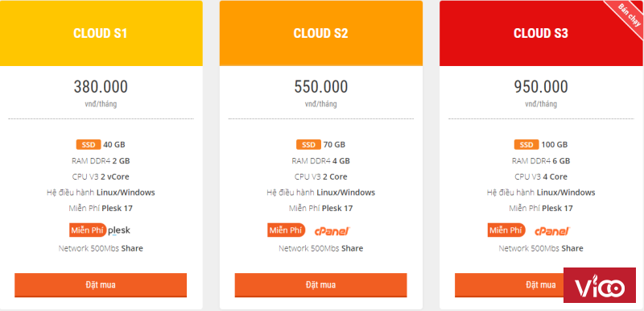The height and width of the screenshot is (311, 644).
Task: Select the red CLOUD S3 header
Action: point(541,33)
